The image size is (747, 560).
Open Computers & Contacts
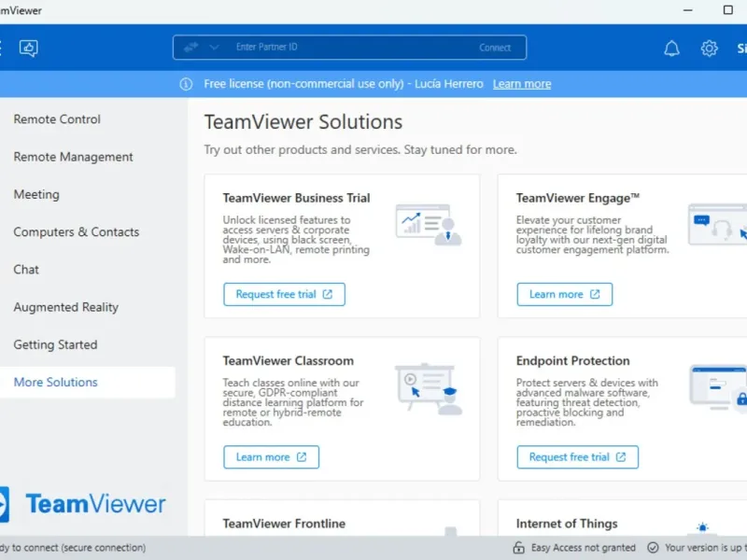point(77,231)
